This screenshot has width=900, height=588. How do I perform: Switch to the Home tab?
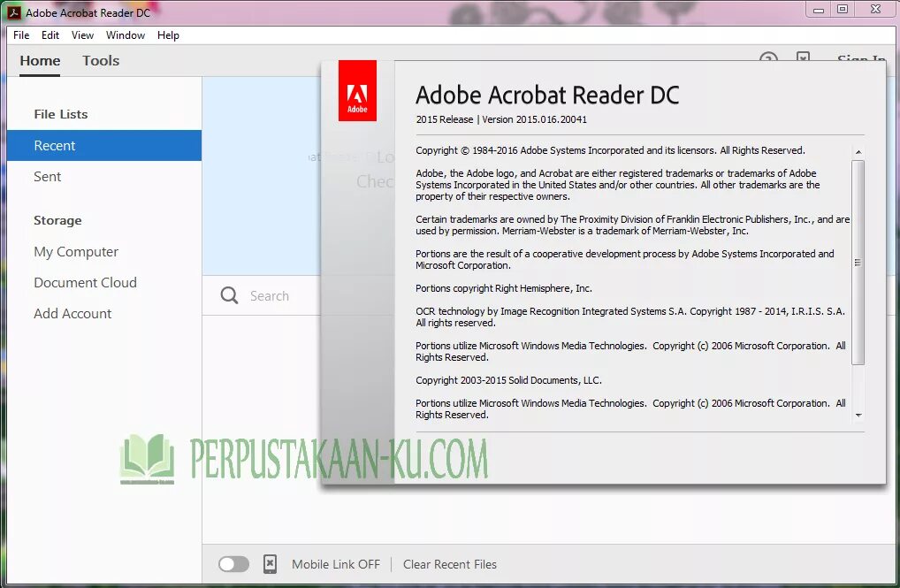point(40,61)
